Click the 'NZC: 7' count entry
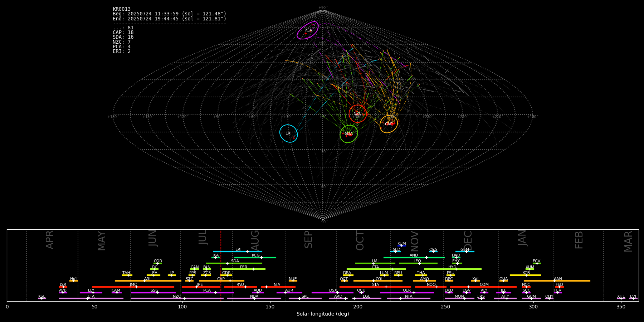The height and width of the screenshot is (322, 644). (x=122, y=42)
